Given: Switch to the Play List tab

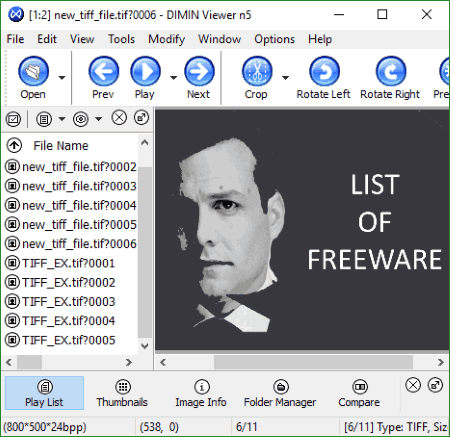Looking at the screenshot, I should tap(44, 393).
